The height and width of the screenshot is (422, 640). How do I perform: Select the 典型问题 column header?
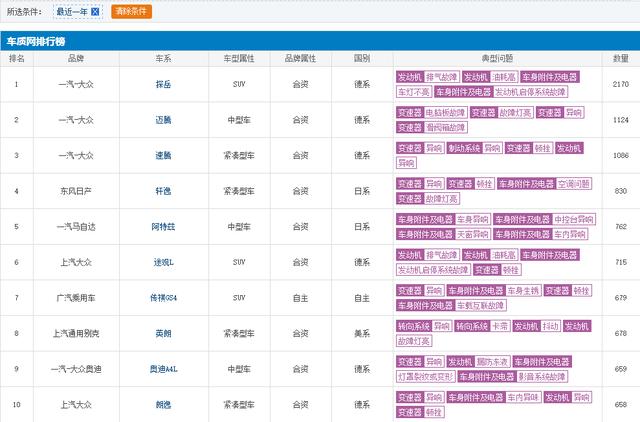coord(497,59)
